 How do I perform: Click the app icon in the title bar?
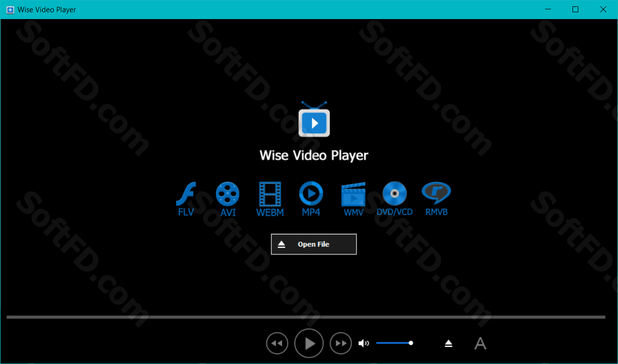pos(10,10)
